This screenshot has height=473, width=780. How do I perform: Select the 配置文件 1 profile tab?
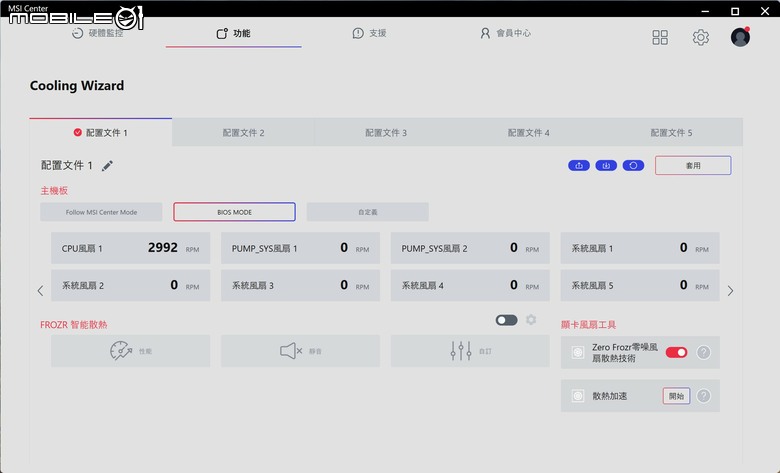(x=100, y=133)
